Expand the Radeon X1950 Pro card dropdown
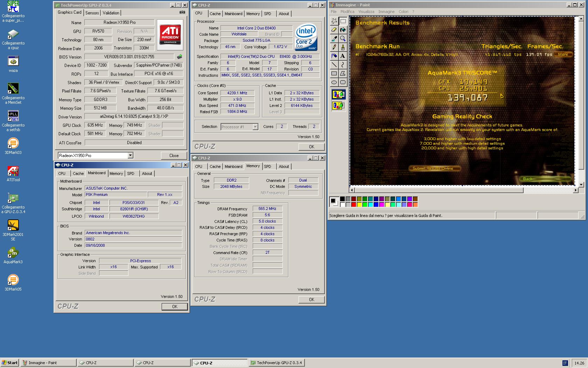This screenshot has width=588, height=368. (x=130, y=155)
